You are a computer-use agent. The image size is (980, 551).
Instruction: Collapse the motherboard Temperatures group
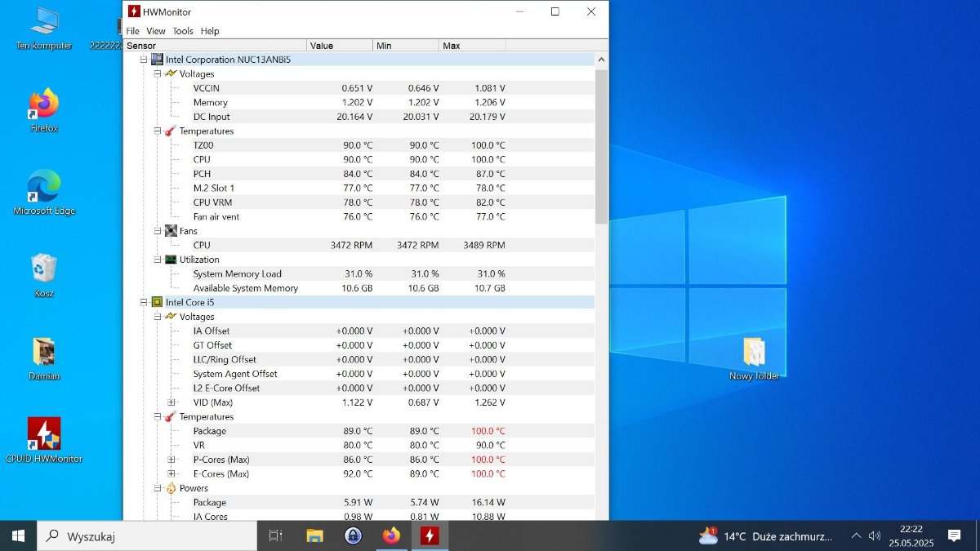pos(158,131)
